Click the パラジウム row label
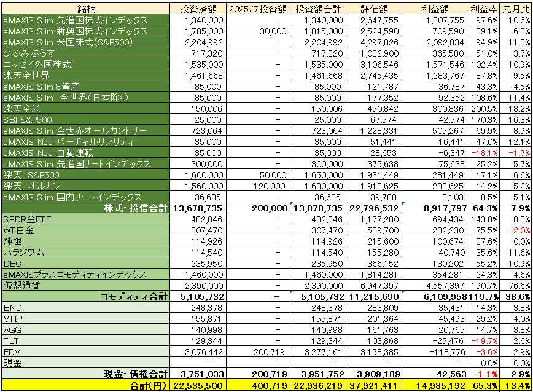The width and height of the screenshot is (533, 392). [86, 253]
